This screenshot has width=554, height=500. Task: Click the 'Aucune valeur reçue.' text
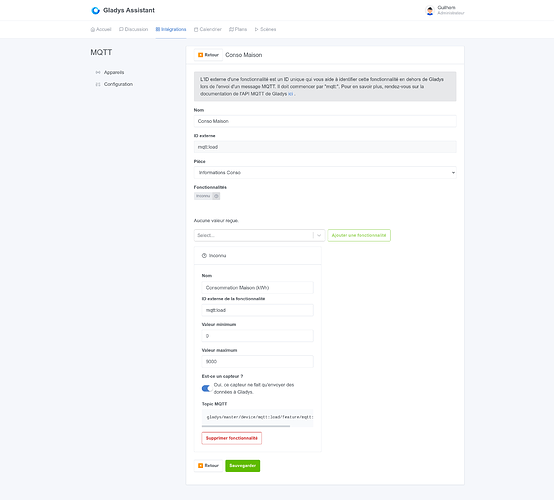(216, 220)
